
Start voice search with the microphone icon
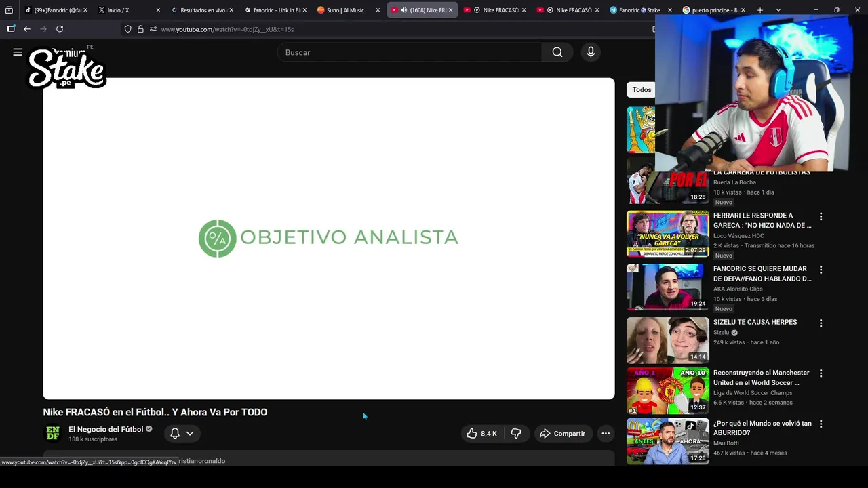tap(591, 52)
